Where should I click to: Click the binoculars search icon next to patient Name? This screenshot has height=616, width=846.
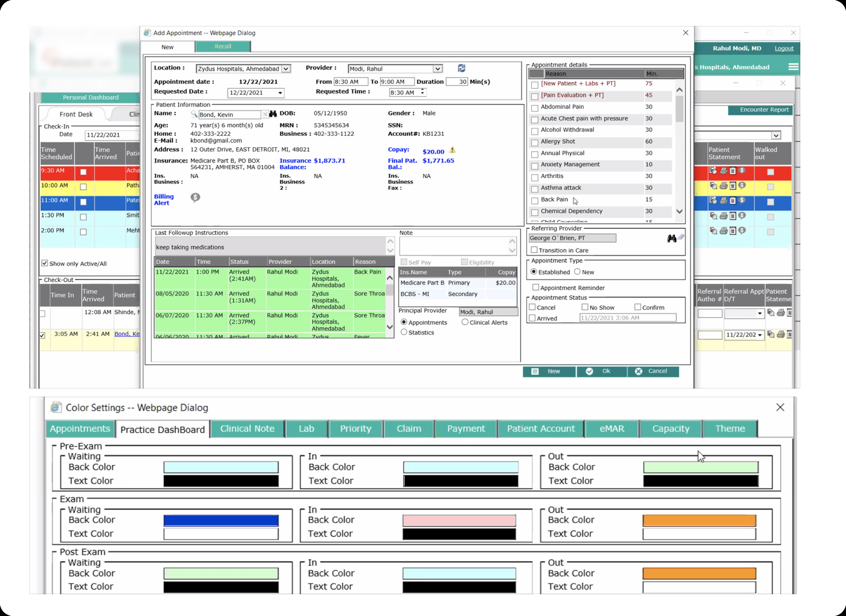click(x=273, y=114)
